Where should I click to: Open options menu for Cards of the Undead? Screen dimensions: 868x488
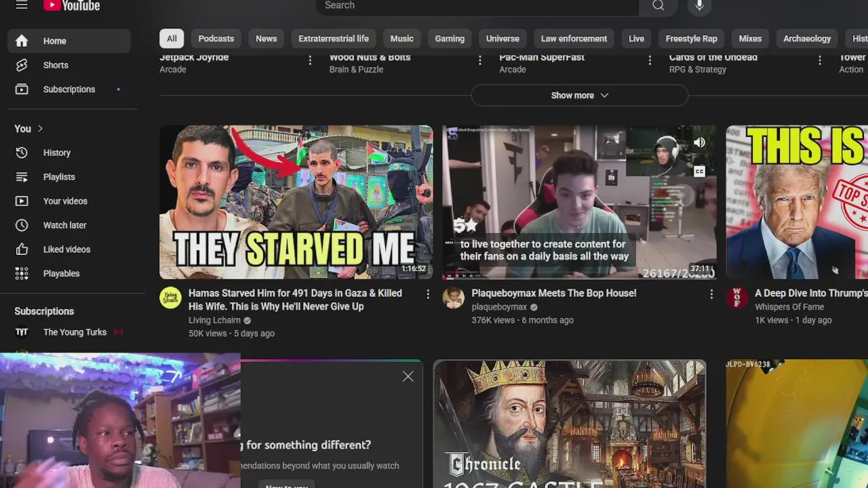pos(820,60)
